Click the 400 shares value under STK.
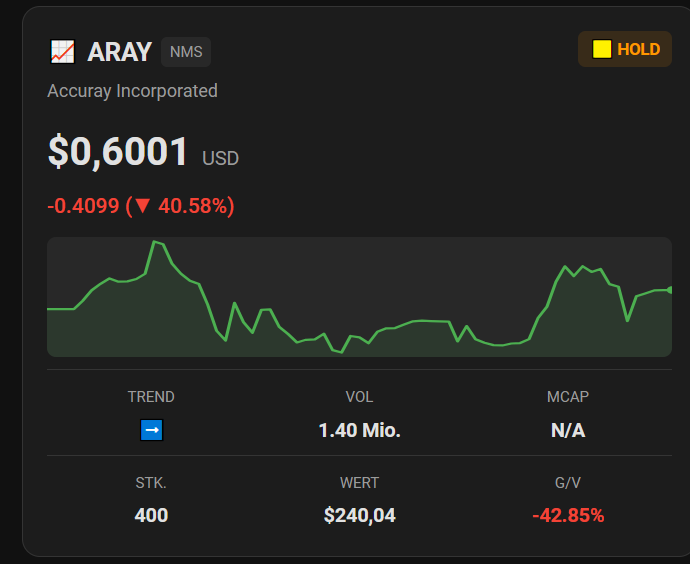690x564 pixels. click(151, 516)
